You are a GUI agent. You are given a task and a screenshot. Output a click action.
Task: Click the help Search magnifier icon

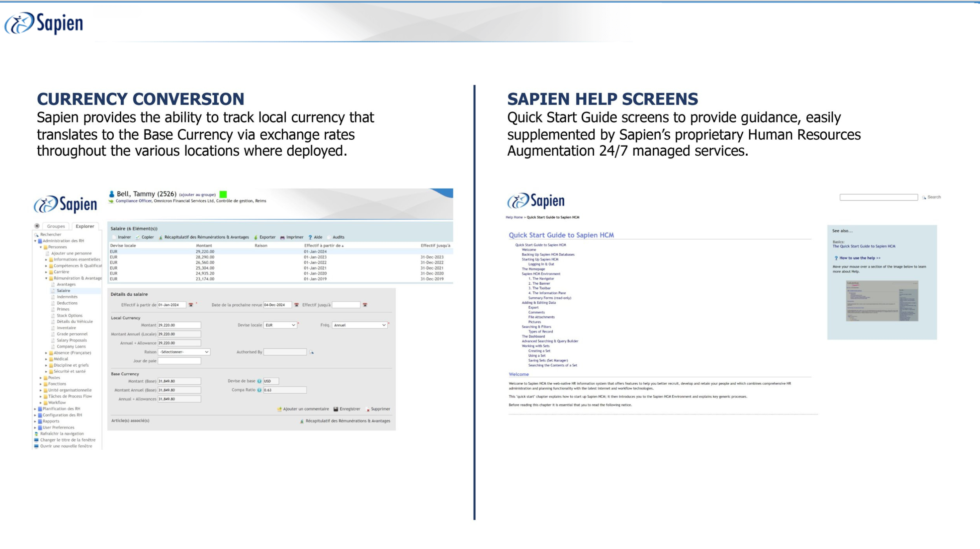click(924, 198)
